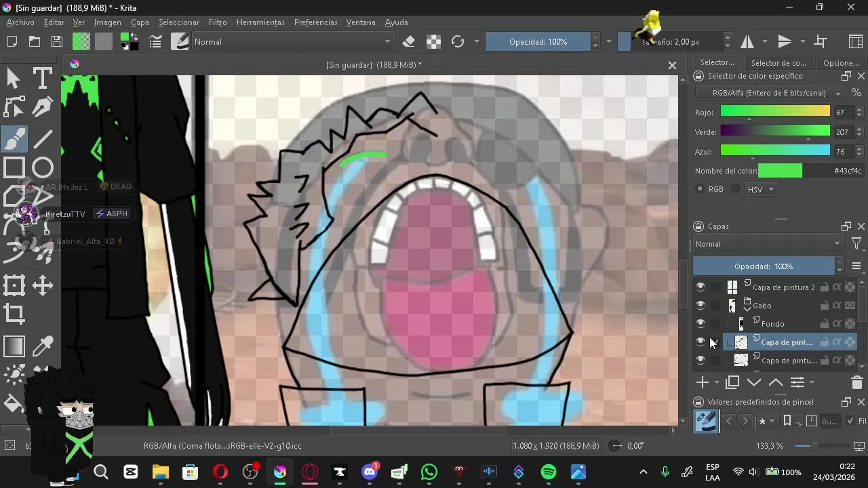Select the Ellipse tool
Viewport: 868px width, 488px height.
[43, 167]
